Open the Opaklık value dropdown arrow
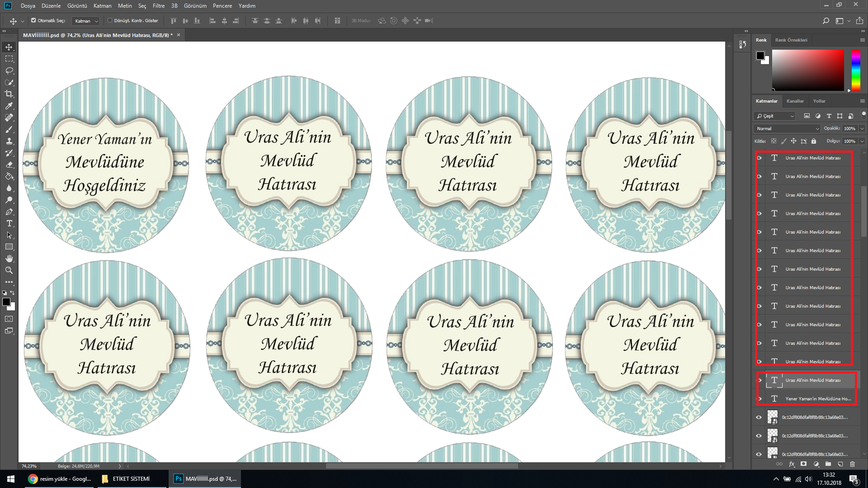Viewport: 868px width, 488px height. [x=862, y=129]
